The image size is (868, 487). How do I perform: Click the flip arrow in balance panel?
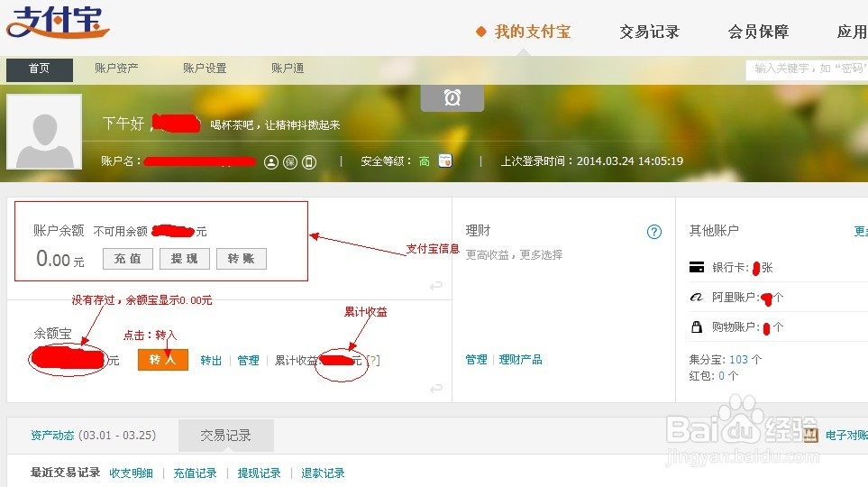tap(436, 285)
